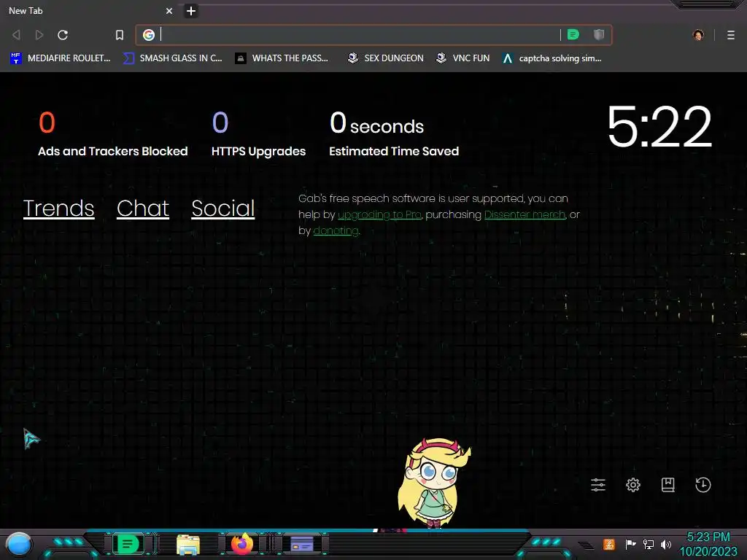The height and width of the screenshot is (560, 747).
Task: Open Firefox from the taskbar
Action: click(x=242, y=544)
